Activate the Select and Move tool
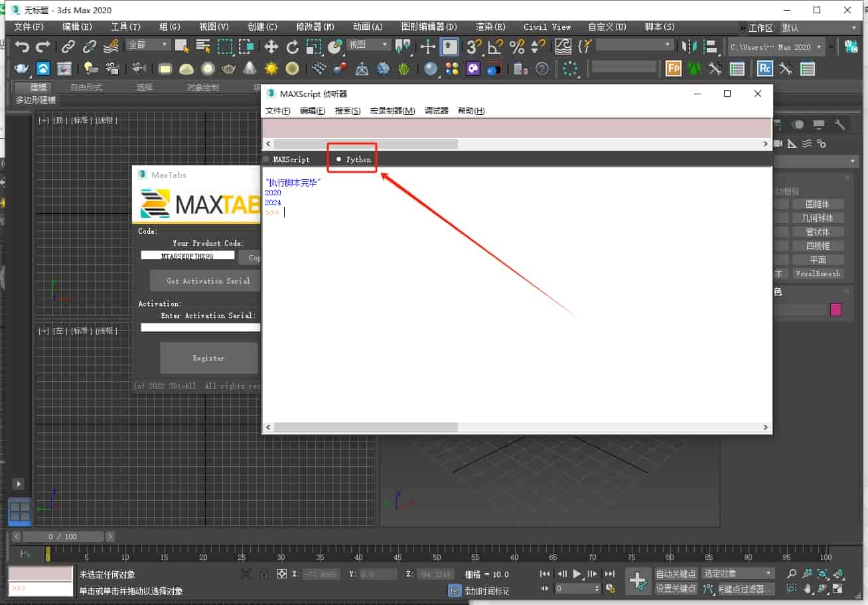The image size is (868, 605). [x=271, y=46]
